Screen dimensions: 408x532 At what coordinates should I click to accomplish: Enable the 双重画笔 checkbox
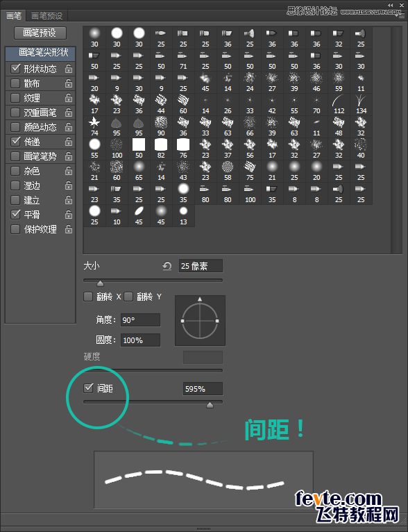(x=15, y=113)
